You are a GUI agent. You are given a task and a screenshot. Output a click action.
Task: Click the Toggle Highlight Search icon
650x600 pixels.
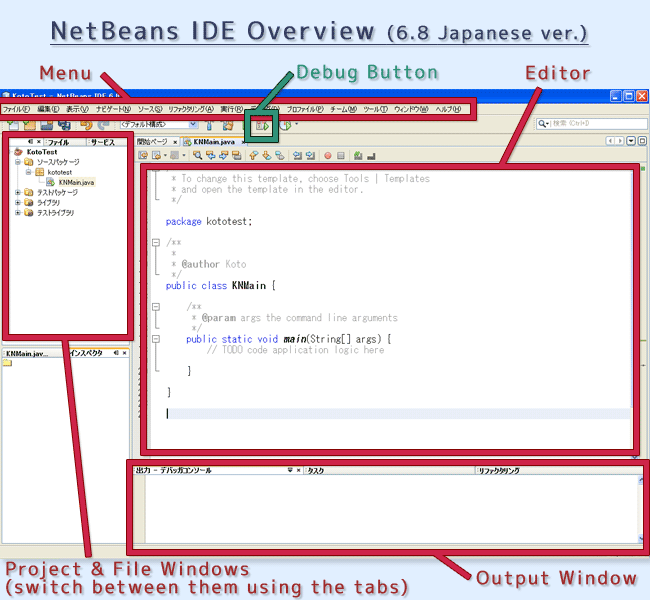(x=237, y=155)
